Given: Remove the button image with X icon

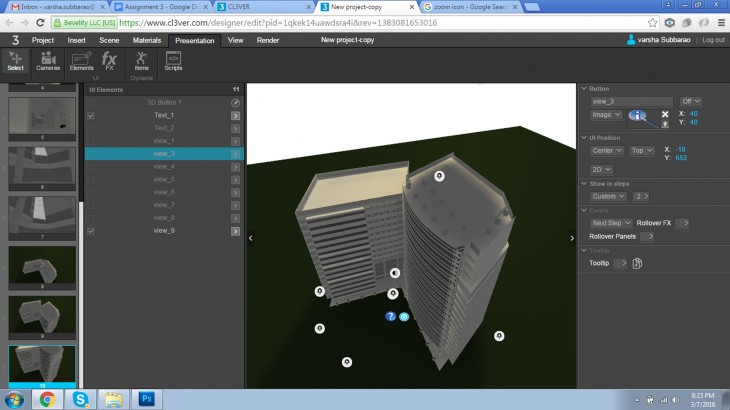Looking at the screenshot, I should pyautogui.click(x=665, y=114).
